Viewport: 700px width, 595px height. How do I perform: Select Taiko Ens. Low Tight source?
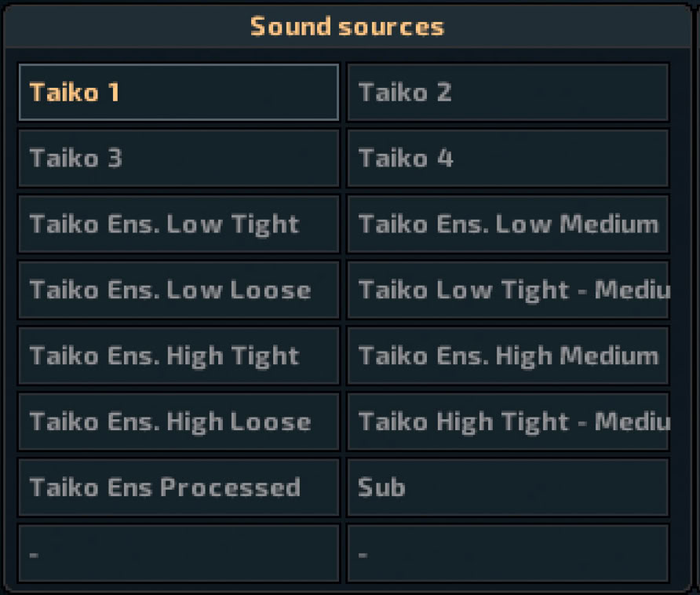[x=179, y=224]
